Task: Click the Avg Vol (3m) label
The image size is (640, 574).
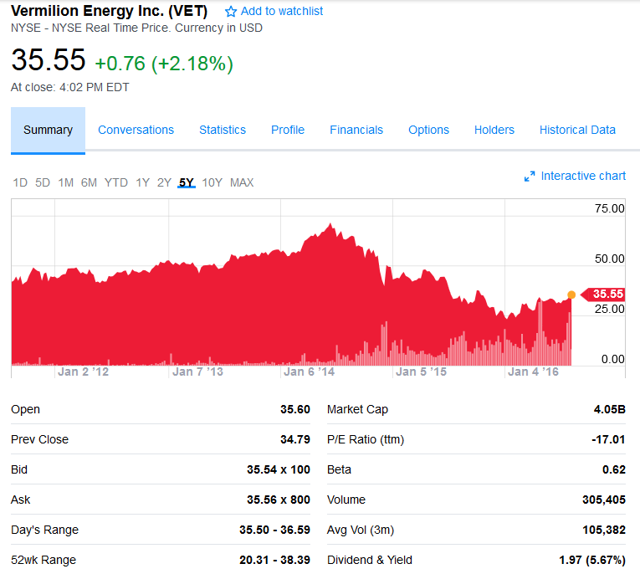Action: coord(360,530)
